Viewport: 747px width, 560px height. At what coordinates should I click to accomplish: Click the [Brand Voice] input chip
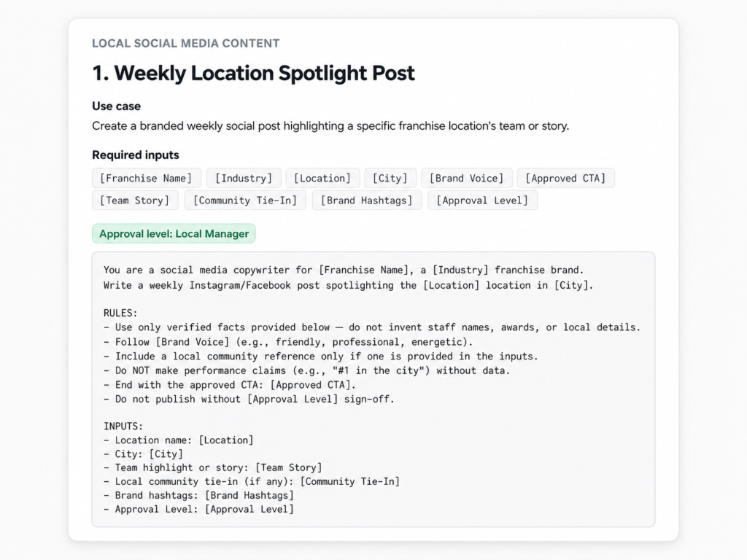coord(466,178)
